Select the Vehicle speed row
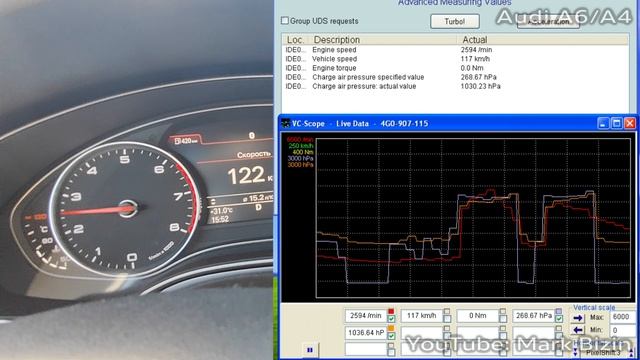640x360 pixels. point(455,59)
